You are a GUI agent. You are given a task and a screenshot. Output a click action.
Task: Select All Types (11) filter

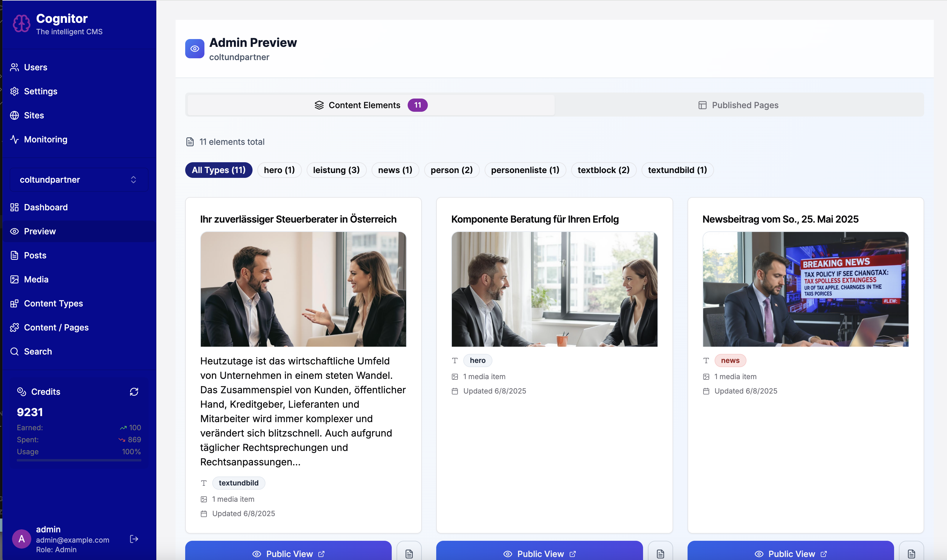218,170
